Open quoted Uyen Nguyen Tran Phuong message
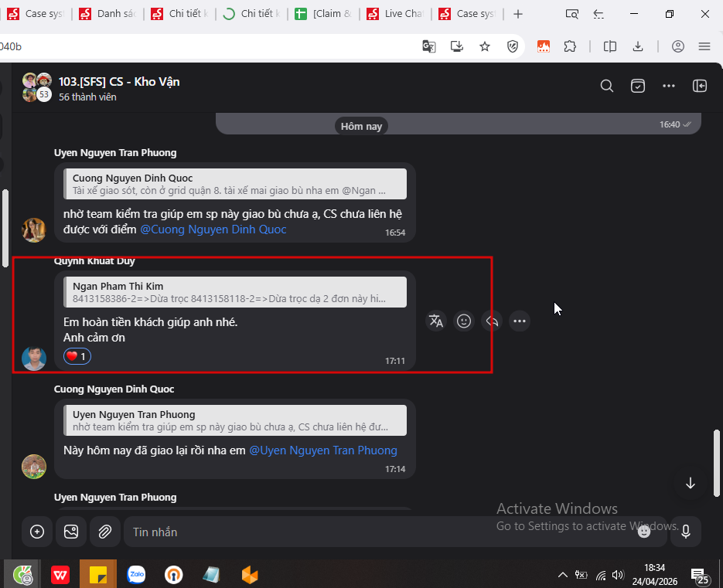Viewport: 723px width, 588px height. point(235,420)
